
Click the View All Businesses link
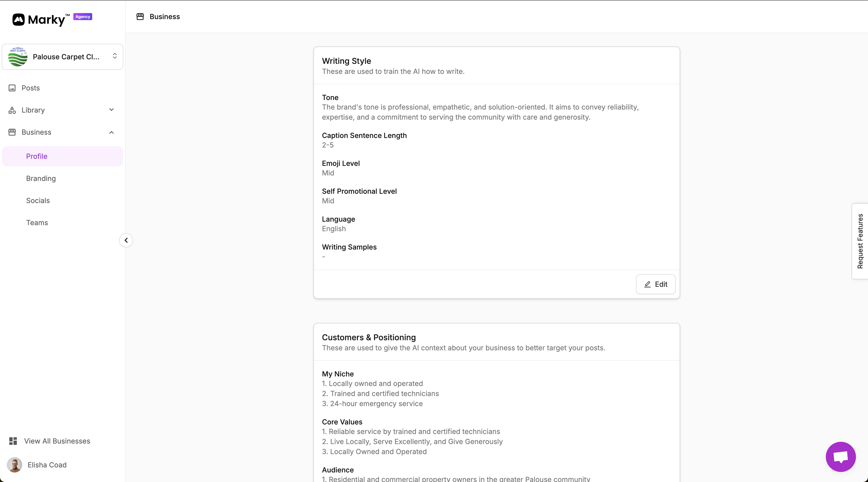[57, 441]
